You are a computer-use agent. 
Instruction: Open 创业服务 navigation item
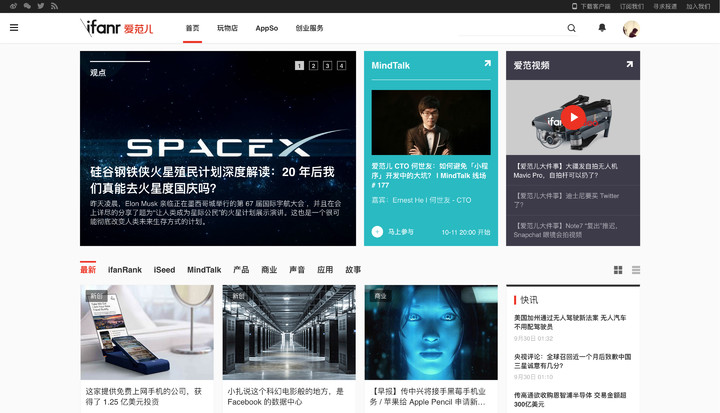point(309,28)
